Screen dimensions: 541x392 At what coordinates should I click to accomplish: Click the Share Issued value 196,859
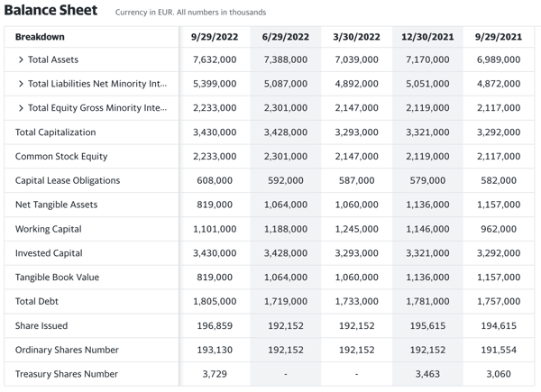pyautogui.click(x=215, y=326)
